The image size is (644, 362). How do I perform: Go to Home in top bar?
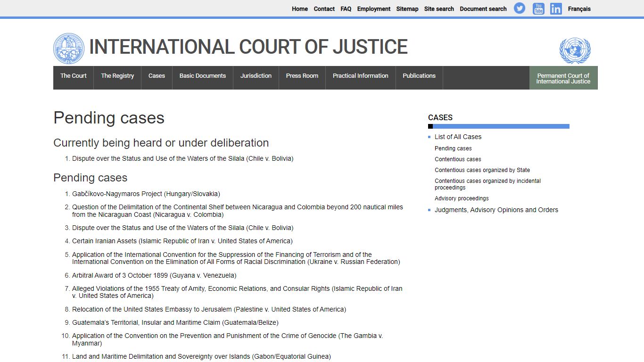coord(300,9)
